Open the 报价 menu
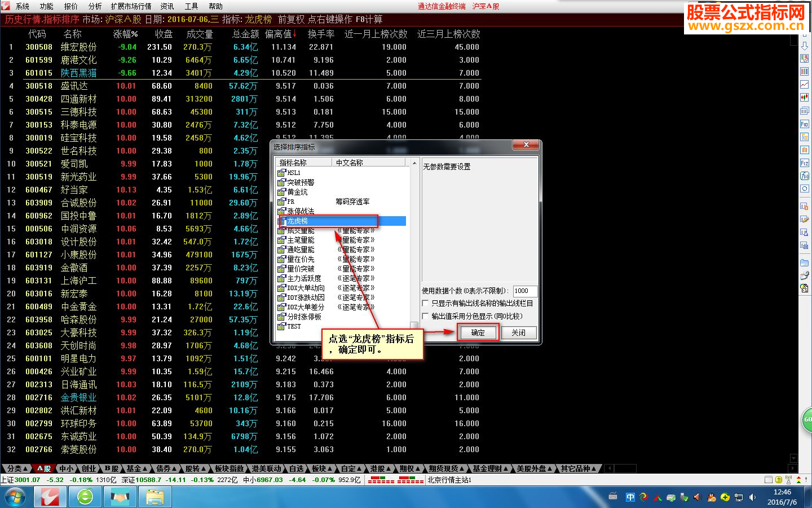Screen dimensions: 812x508 [x=71, y=6]
